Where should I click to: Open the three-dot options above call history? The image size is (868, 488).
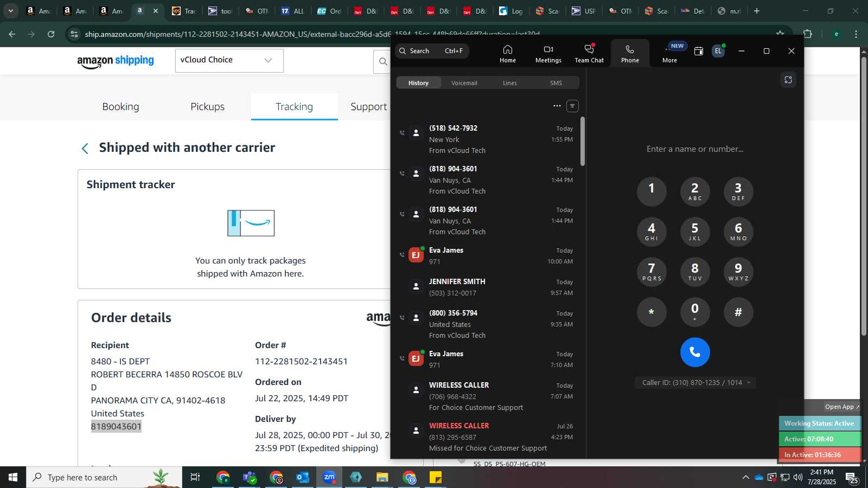557,106
